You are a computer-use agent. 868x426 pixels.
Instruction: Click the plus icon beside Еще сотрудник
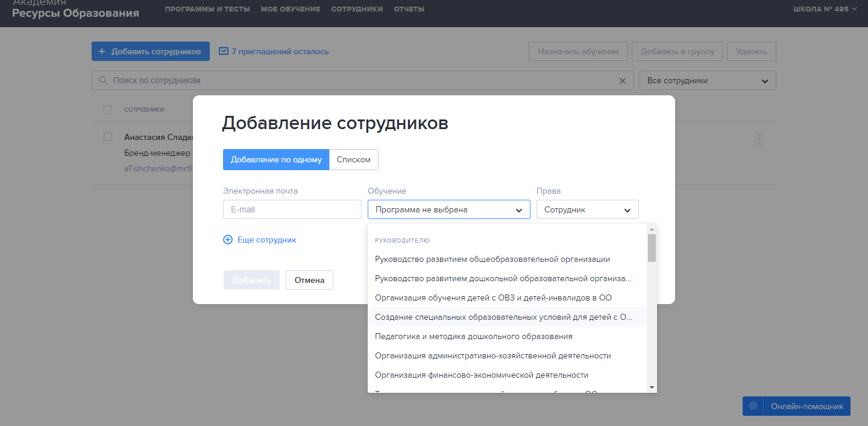click(228, 240)
